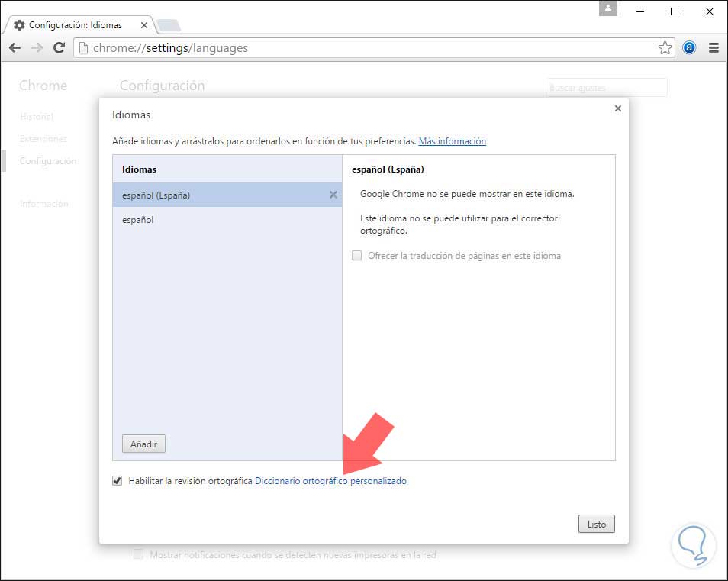Viewport: 728px width, 581px height.
Task: Toggle Habilitar la revisión ortográfica checkbox
Action: [117, 481]
